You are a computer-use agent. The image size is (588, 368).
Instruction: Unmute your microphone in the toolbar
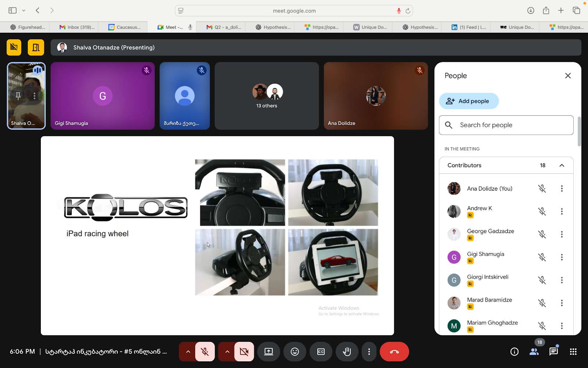205,352
